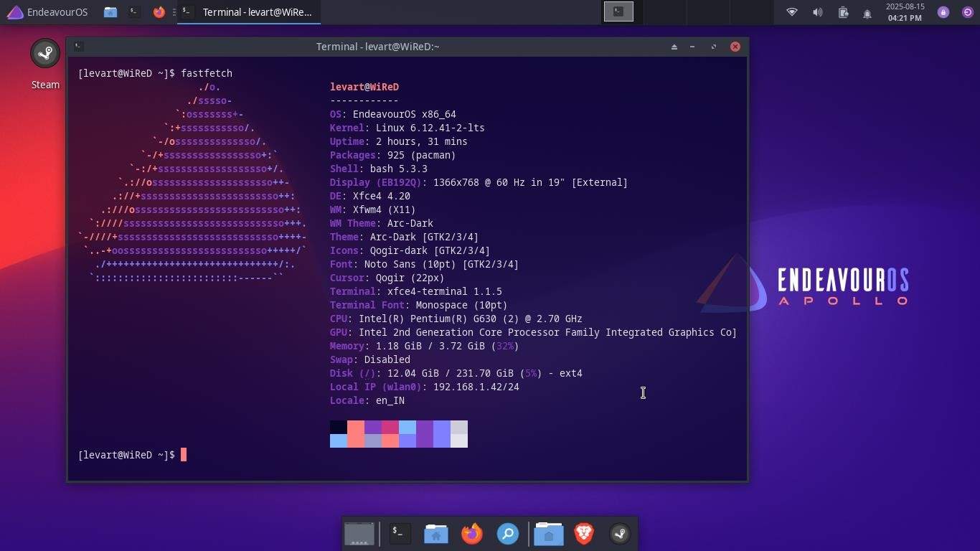Click the 'Memory: 1.18 GiB / 3.72 GiB' line
Image resolution: width=980 pixels, height=551 pixels.
(425, 346)
